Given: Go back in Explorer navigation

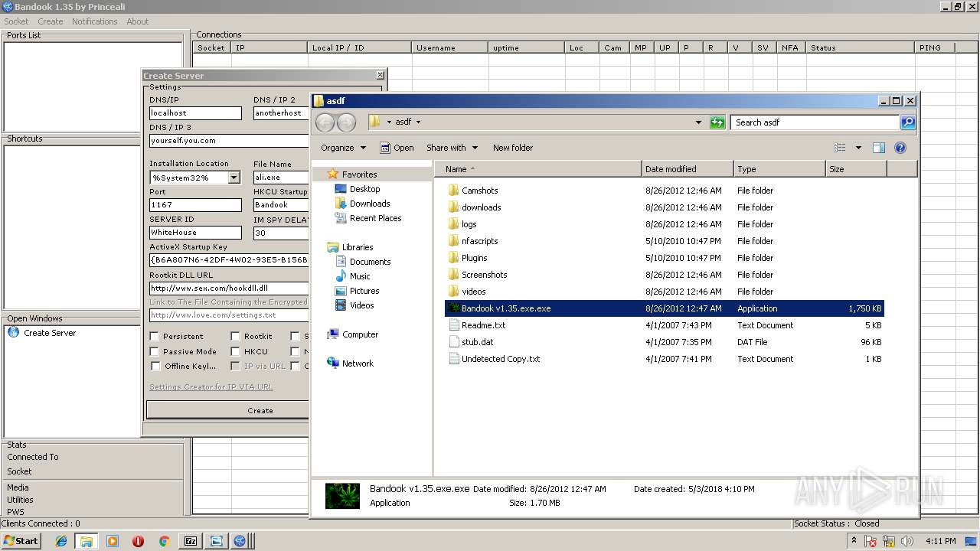Looking at the screenshot, I should 325,122.
